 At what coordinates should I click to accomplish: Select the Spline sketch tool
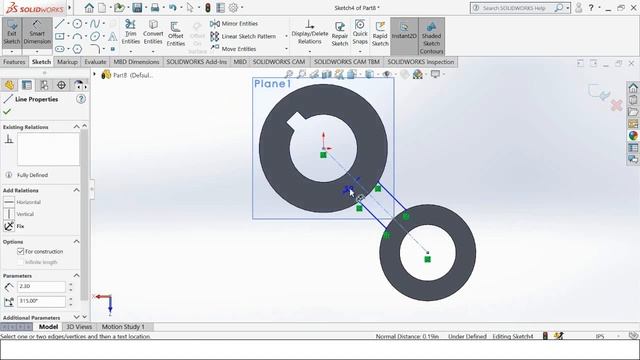95,24
